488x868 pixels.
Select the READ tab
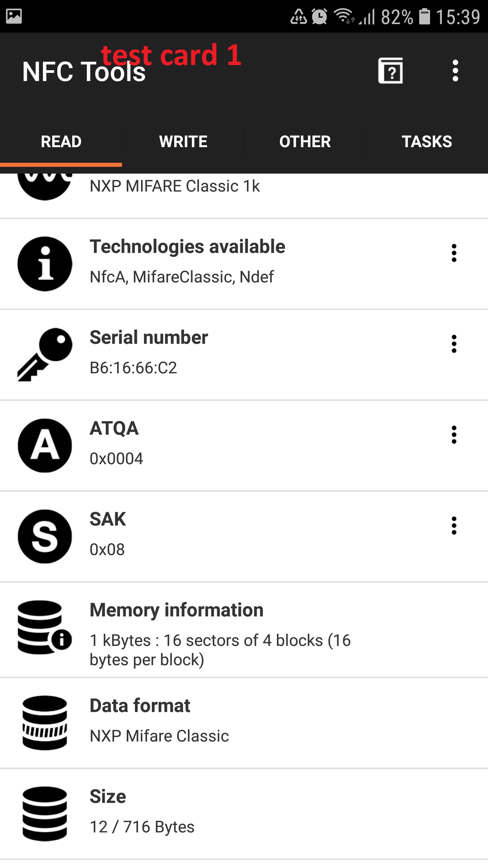pos(61,142)
